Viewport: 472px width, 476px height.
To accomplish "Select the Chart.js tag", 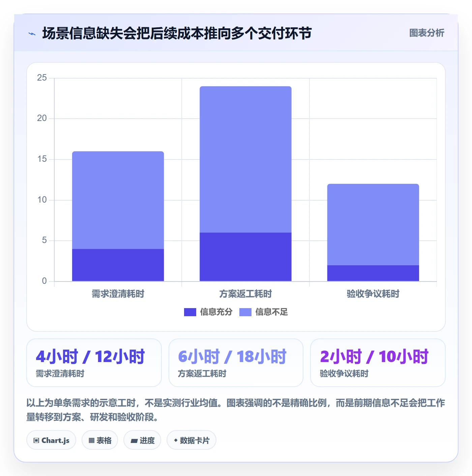I will pos(51,440).
